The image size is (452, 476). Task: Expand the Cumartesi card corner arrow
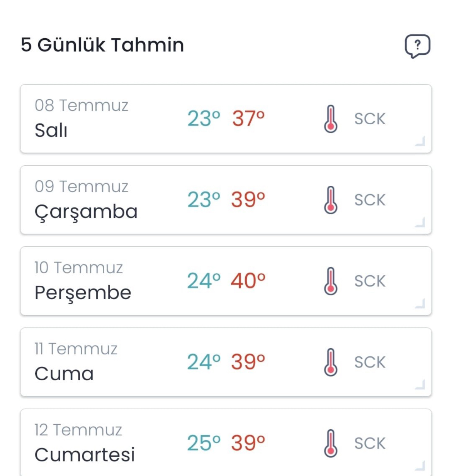[x=420, y=466]
